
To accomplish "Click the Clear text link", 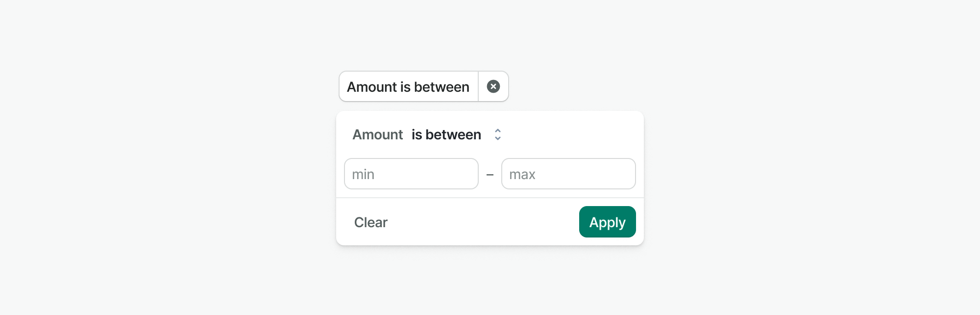I will coord(371,222).
